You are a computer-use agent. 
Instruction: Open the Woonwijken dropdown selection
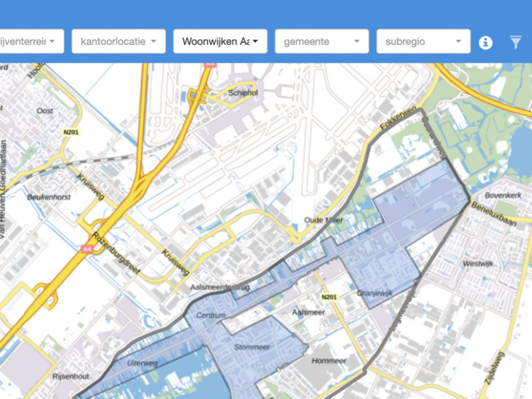[x=220, y=41]
